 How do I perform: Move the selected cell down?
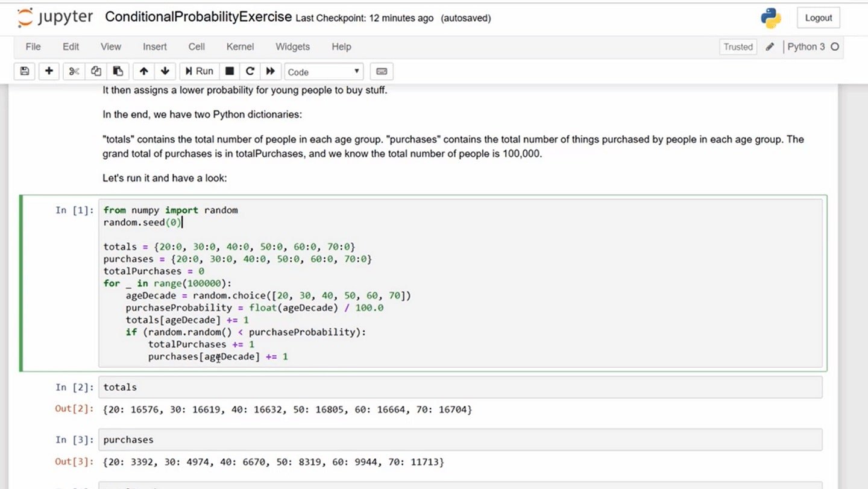[x=165, y=71]
